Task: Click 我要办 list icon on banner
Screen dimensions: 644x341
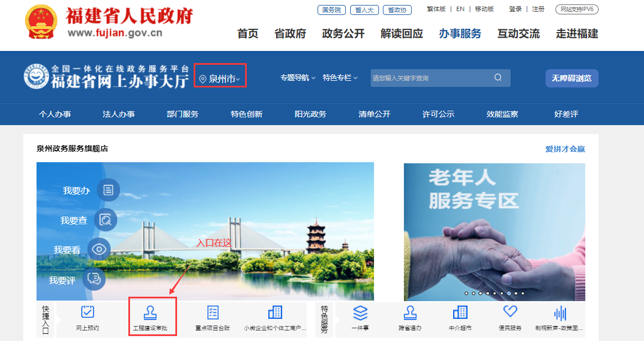Action: (x=108, y=190)
